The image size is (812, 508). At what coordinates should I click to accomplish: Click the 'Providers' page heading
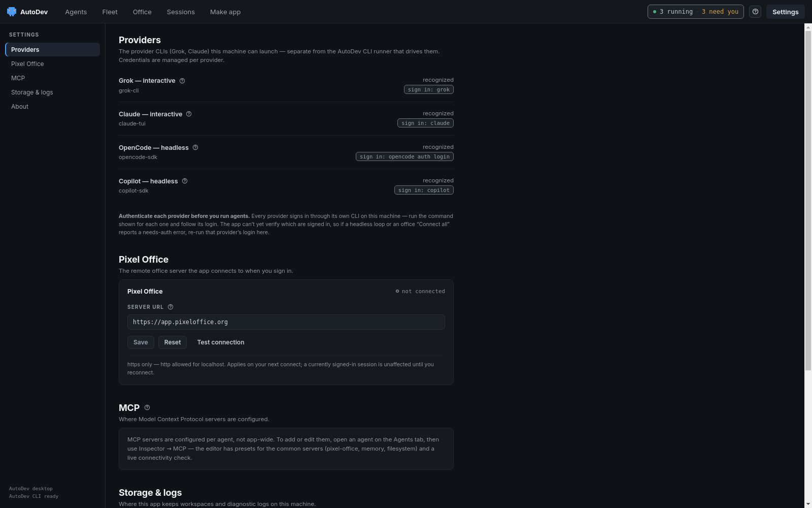point(140,40)
